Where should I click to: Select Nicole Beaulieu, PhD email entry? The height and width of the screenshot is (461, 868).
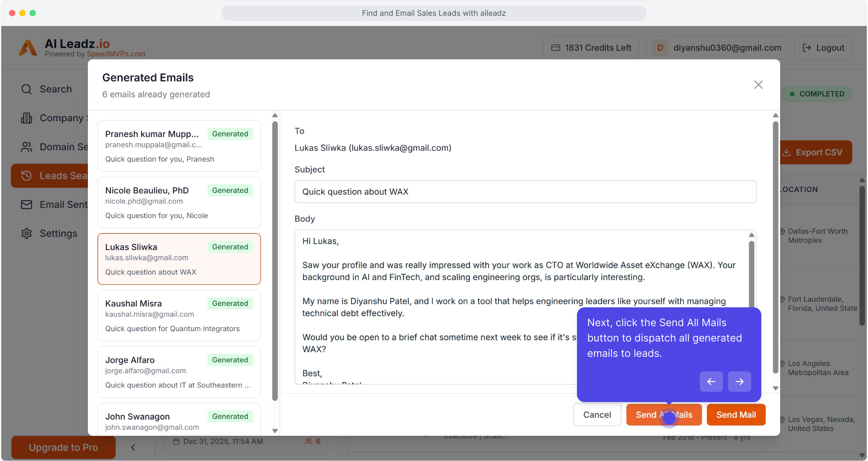179,202
